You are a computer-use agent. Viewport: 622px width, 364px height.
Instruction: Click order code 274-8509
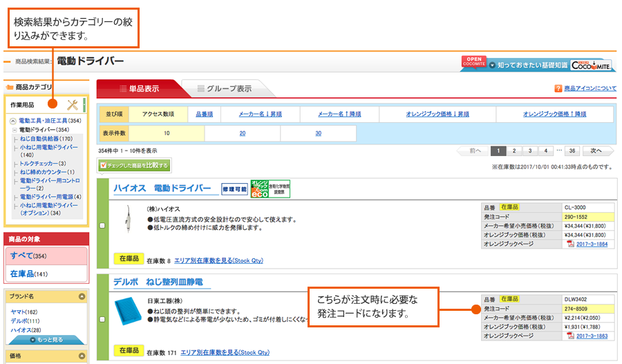click(x=576, y=309)
